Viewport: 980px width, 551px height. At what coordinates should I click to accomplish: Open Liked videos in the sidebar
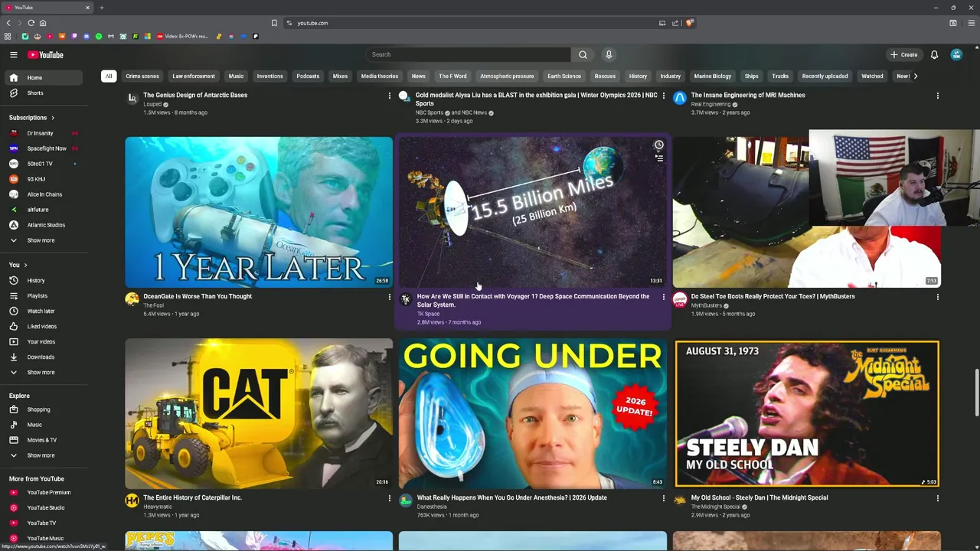click(42, 326)
